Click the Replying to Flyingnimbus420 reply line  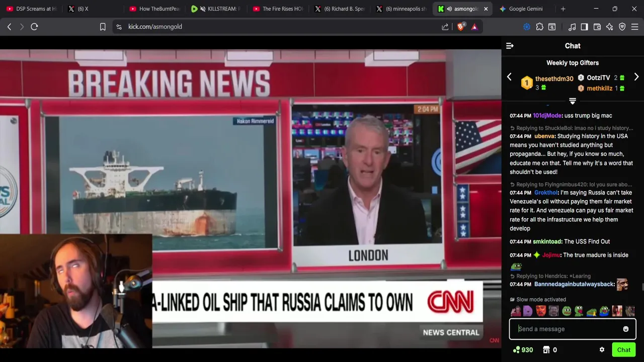(571, 185)
